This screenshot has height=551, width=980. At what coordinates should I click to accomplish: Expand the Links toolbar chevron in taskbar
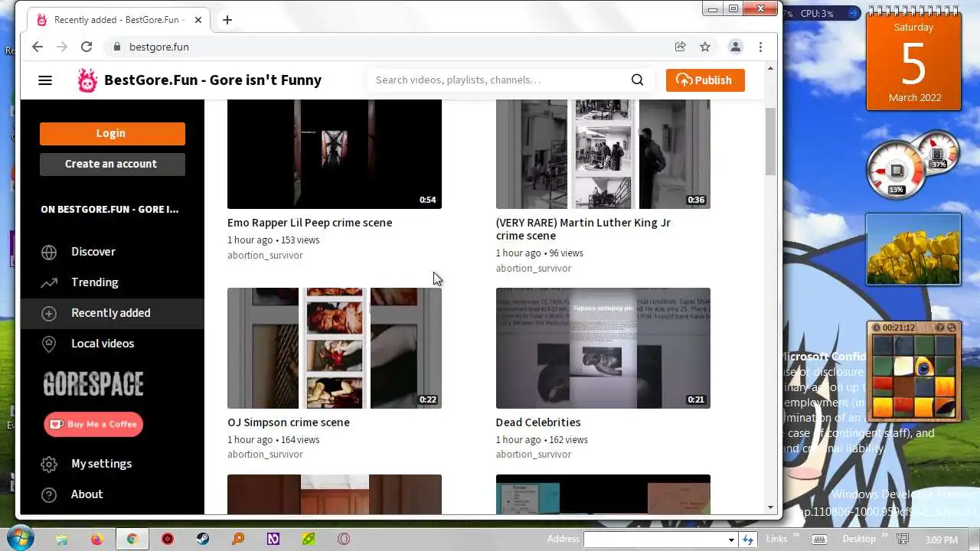pyautogui.click(x=795, y=536)
